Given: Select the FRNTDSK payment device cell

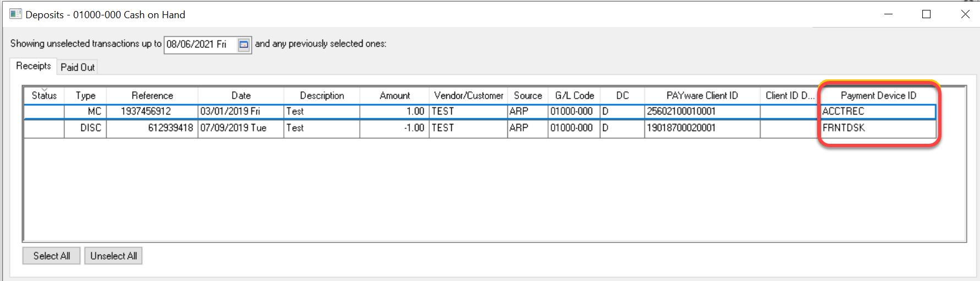Looking at the screenshot, I should click(878, 128).
